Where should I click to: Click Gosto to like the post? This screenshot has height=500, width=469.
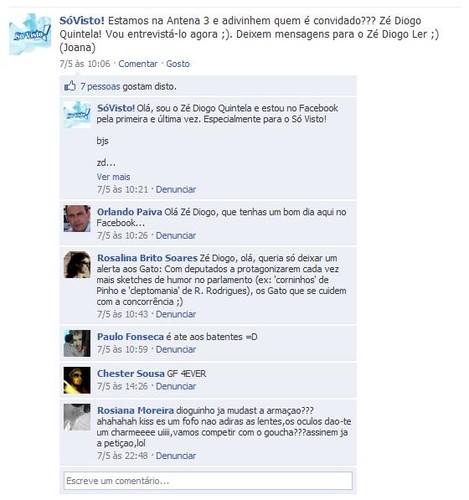coord(178,64)
